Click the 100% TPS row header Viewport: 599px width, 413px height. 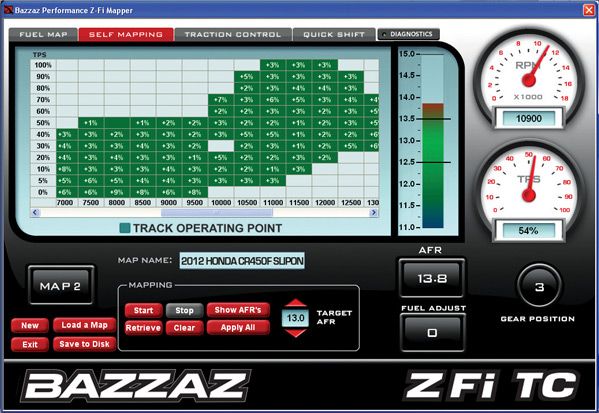coord(43,65)
